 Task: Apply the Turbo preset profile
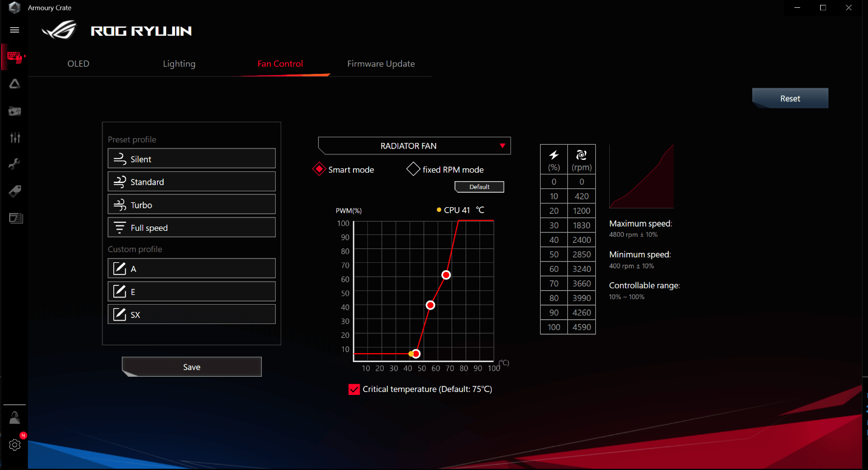pos(192,205)
